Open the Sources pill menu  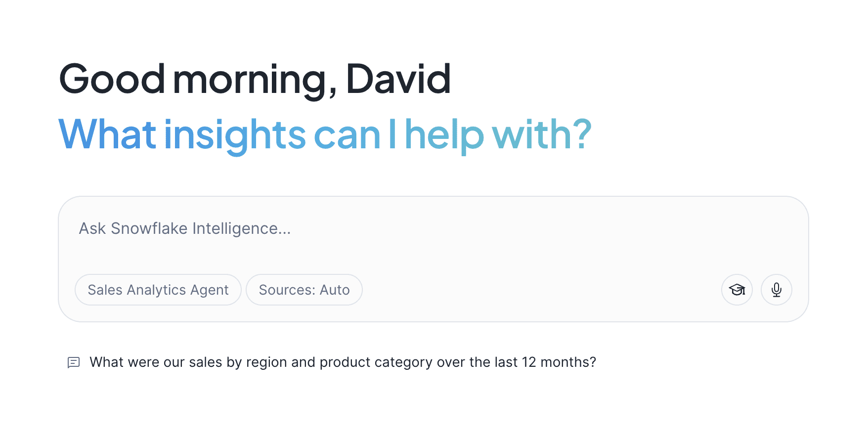304,290
